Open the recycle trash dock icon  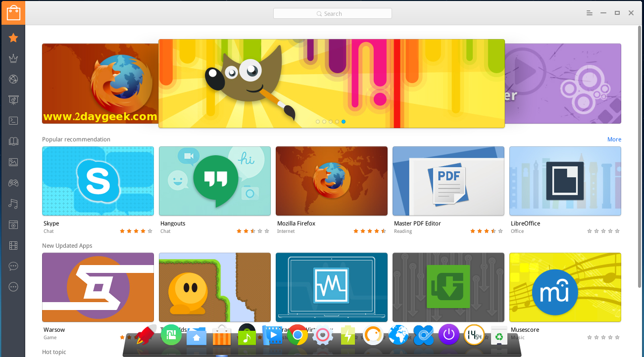[499, 335]
